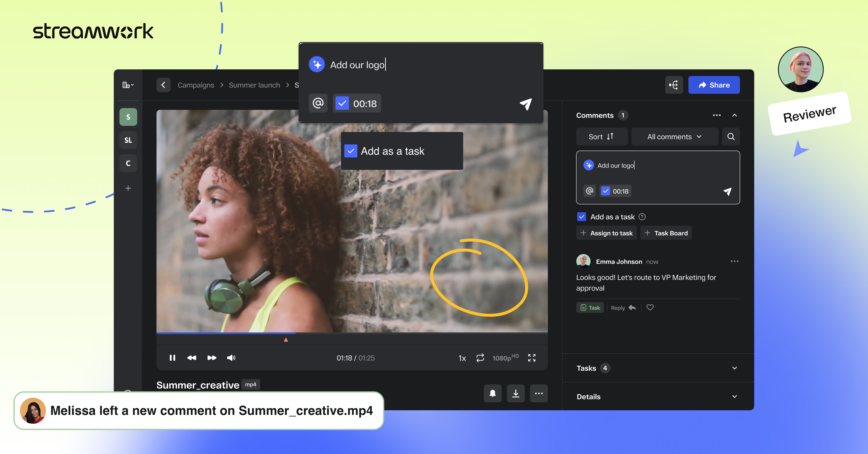The height and width of the screenshot is (454, 868).
Task: Open the Campaigns breadcrumb
Action: coord(196,85)
